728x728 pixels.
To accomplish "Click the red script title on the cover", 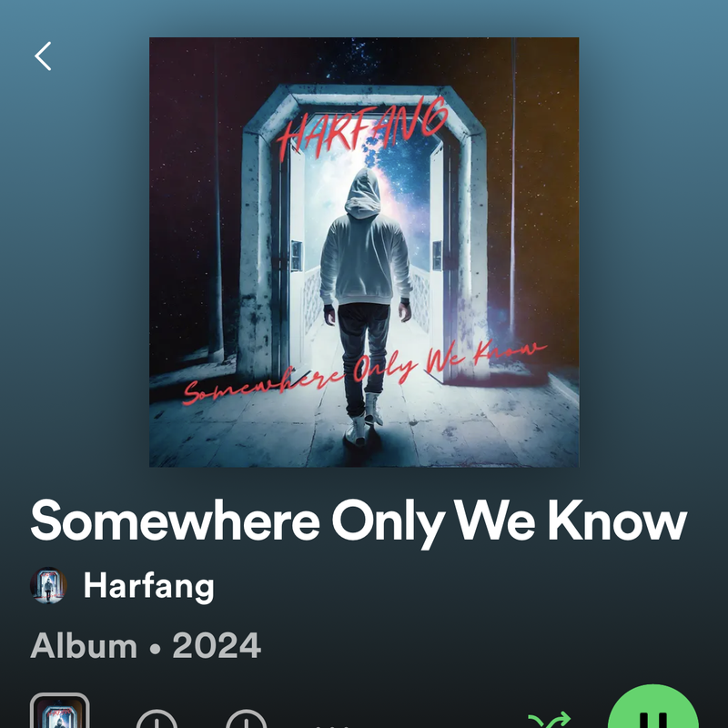I will point(365,372).
